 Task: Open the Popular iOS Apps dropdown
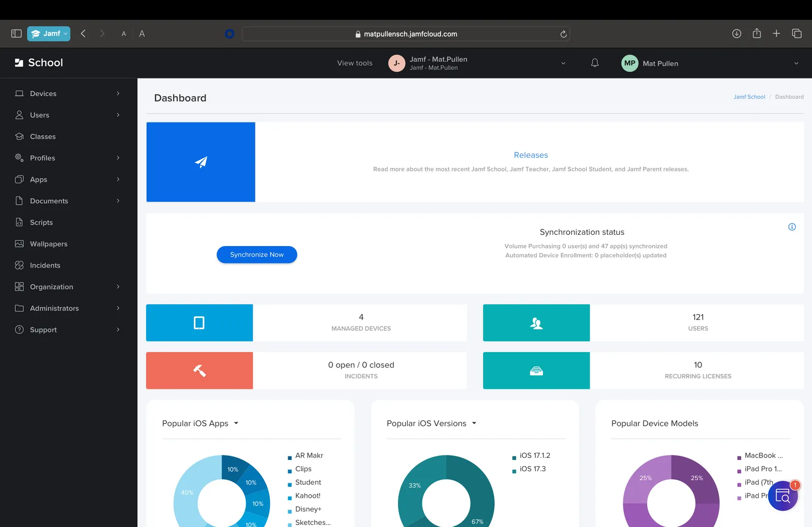200,424
